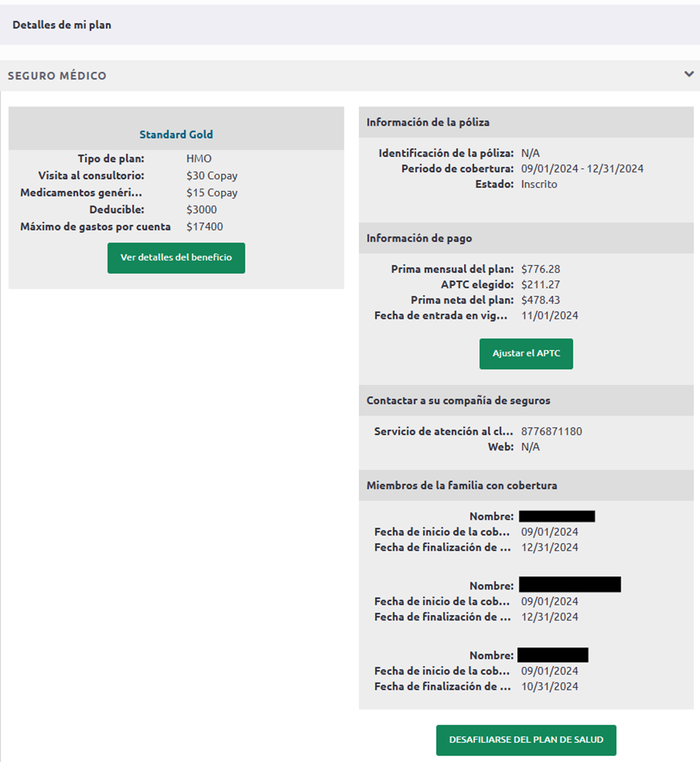Click the Inscrito status value
This screenshot has width=700, height=762.
(x=538, y=184)
